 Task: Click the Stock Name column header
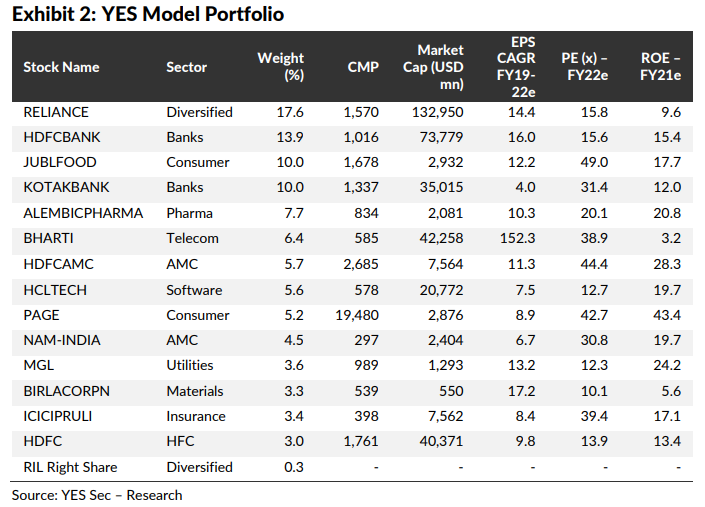[x=60, y=67]
